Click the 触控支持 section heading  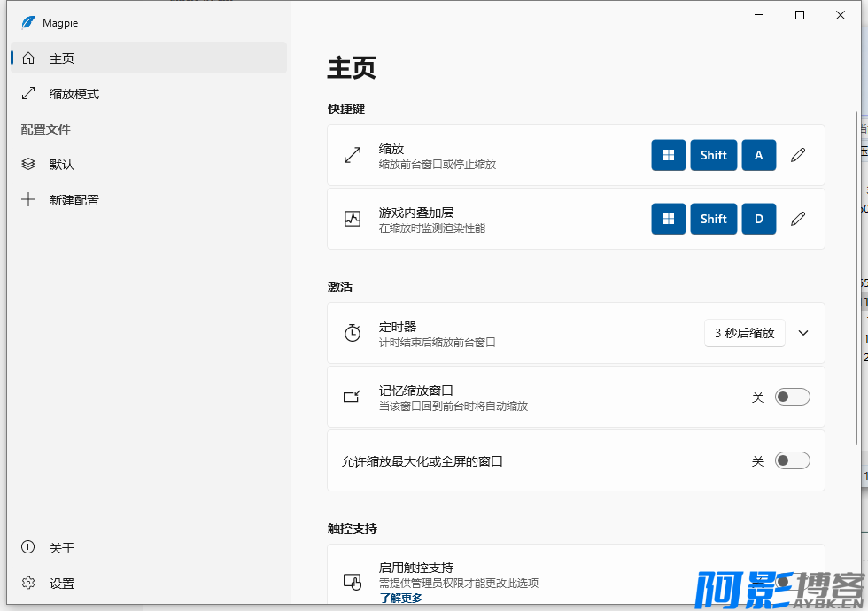click(353, 529)
